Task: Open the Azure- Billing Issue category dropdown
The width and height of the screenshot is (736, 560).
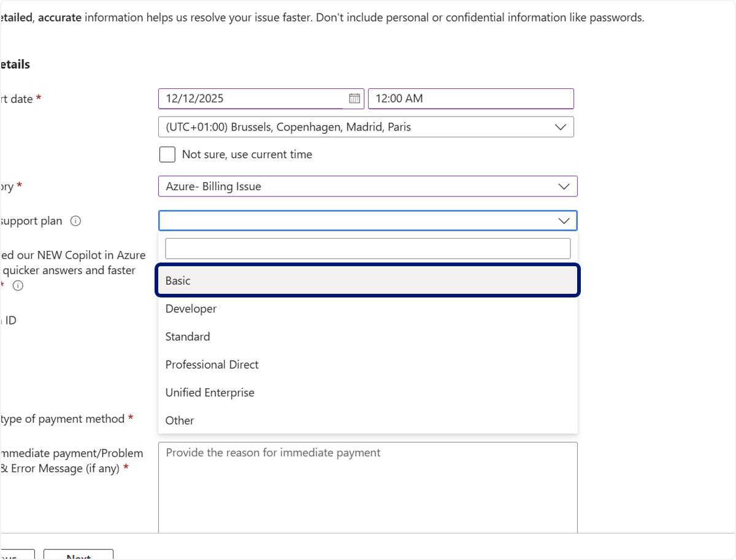Action: tap(367, 186)
